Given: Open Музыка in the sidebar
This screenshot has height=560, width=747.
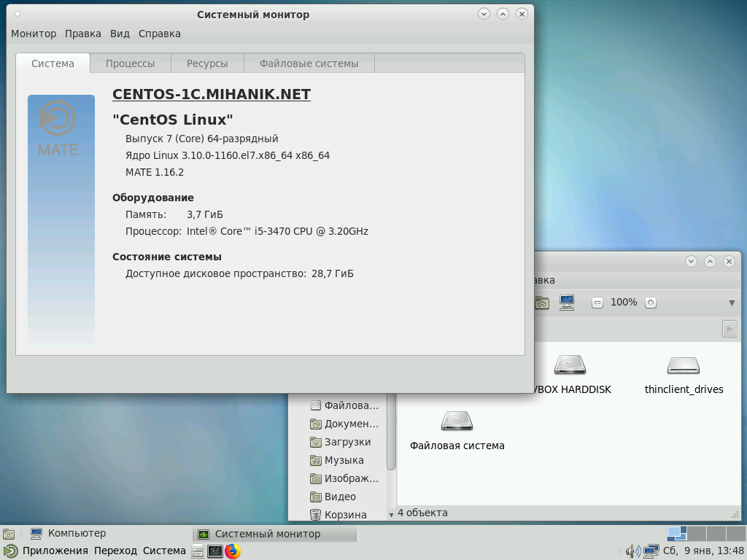Looking at the screenshot, I should click(x=337, y=461).
